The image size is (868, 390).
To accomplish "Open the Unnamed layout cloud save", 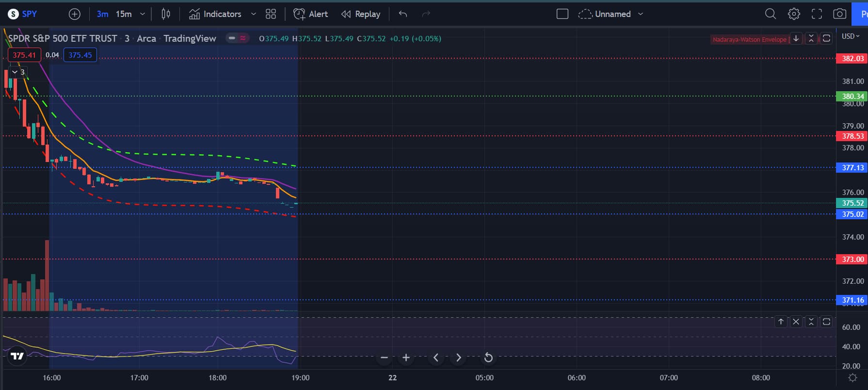I will [605, 14].
